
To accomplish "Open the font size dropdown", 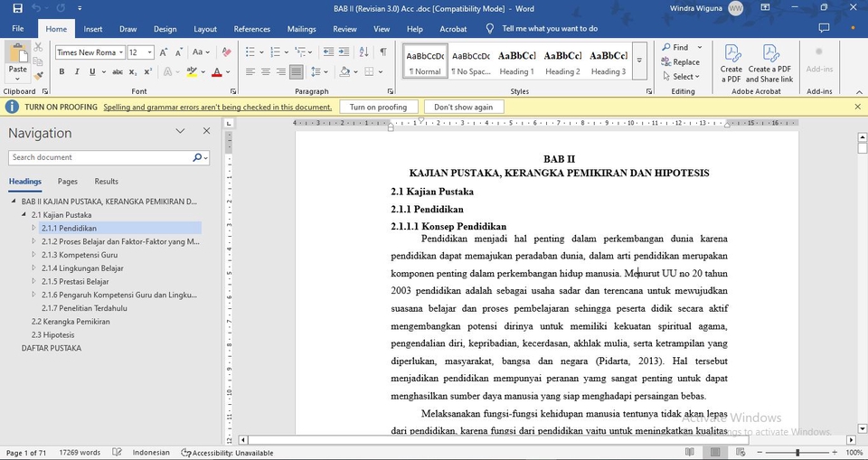I will (149, 52).
